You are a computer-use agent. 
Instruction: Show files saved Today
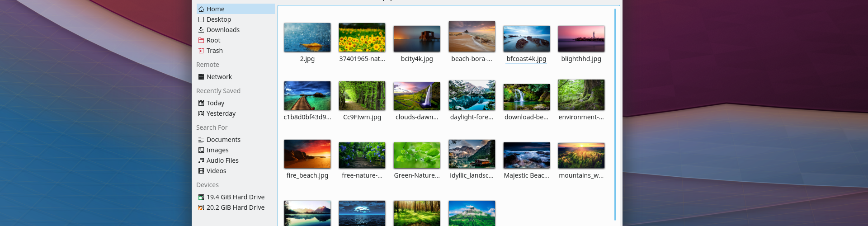pos(215,103)
